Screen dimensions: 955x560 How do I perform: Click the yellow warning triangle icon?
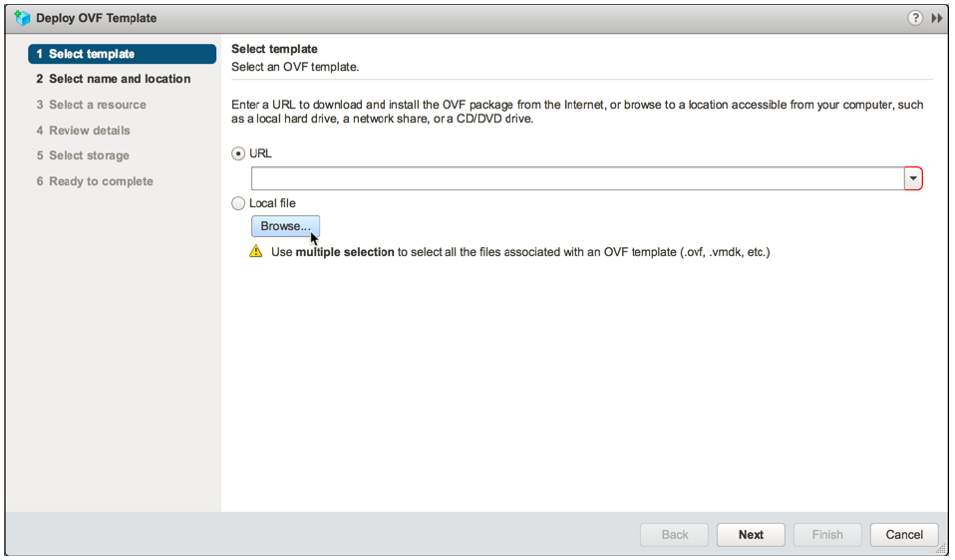point(256,252)
